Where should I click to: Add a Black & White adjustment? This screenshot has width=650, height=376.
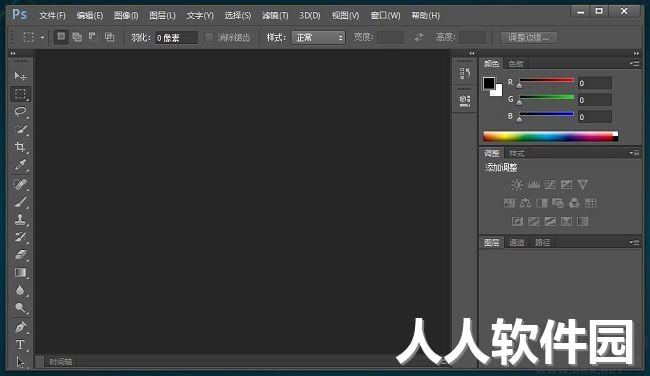point(542,203)
